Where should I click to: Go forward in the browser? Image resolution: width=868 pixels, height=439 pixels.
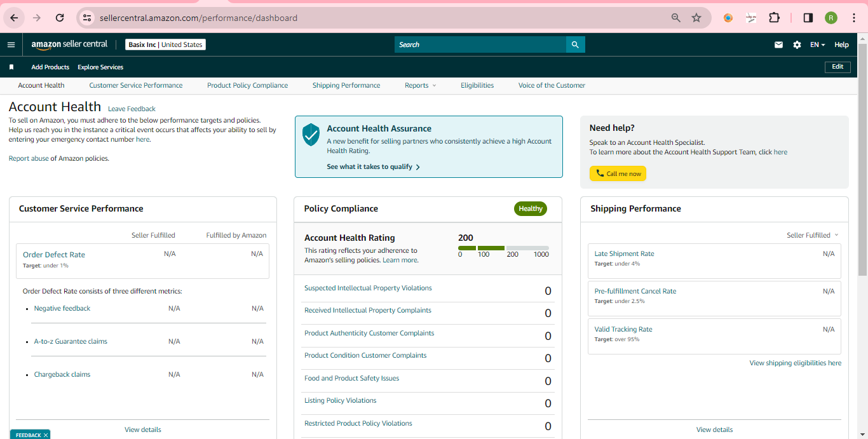tap(36, 18)
